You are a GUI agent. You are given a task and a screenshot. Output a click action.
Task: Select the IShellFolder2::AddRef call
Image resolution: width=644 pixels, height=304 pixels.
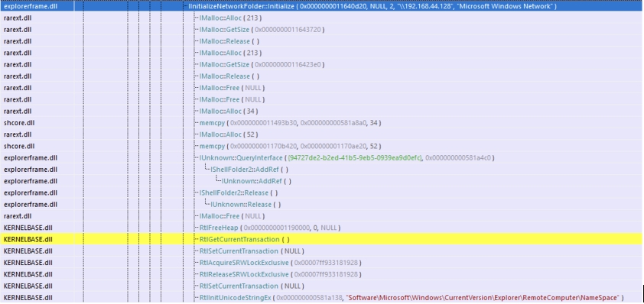[x=249, y=170]
